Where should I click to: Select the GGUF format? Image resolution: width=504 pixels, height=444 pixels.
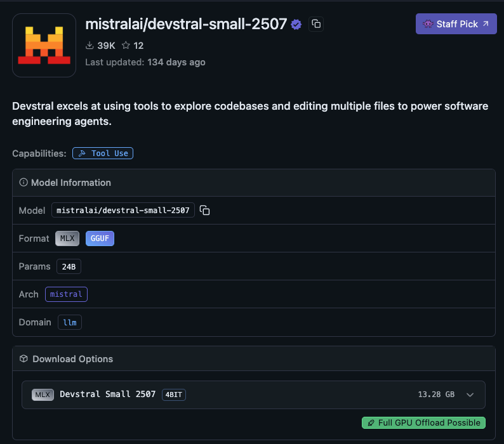pyautogui.click(x=100, y=238)
